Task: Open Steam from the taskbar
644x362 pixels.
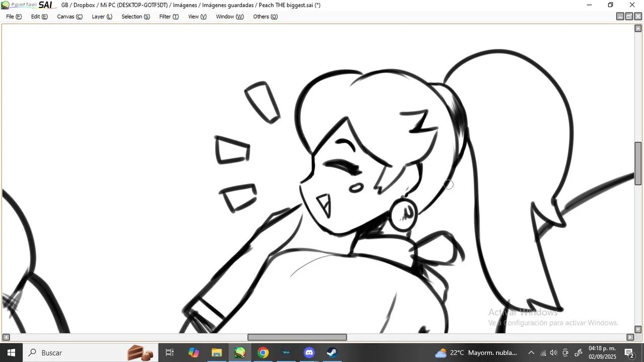Action: (x=332, y=352)
